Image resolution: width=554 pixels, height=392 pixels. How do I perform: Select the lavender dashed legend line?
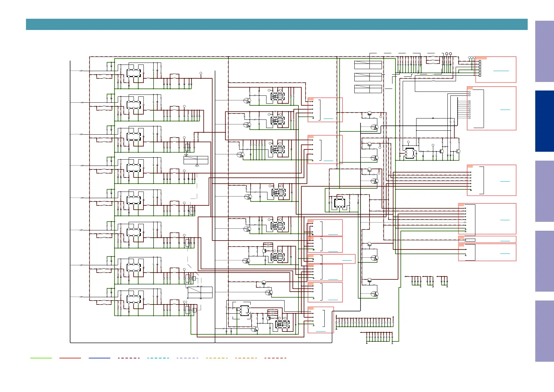[x=188, y=358]
